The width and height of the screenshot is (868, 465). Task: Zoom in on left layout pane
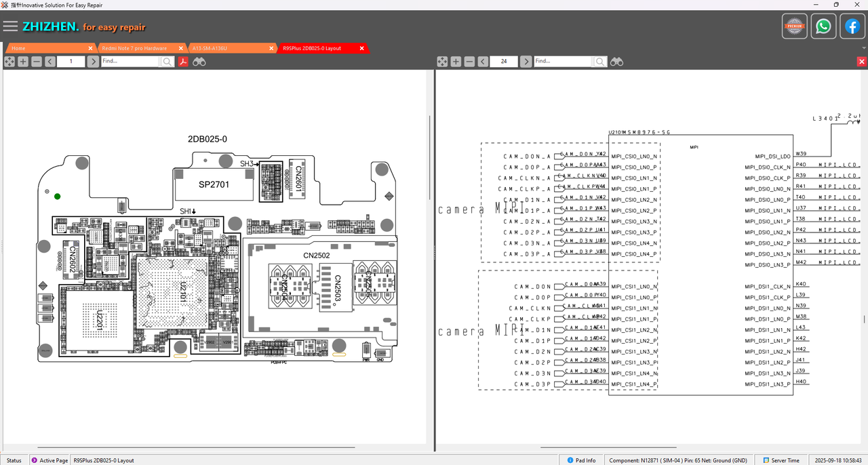[x=23, y=62]
